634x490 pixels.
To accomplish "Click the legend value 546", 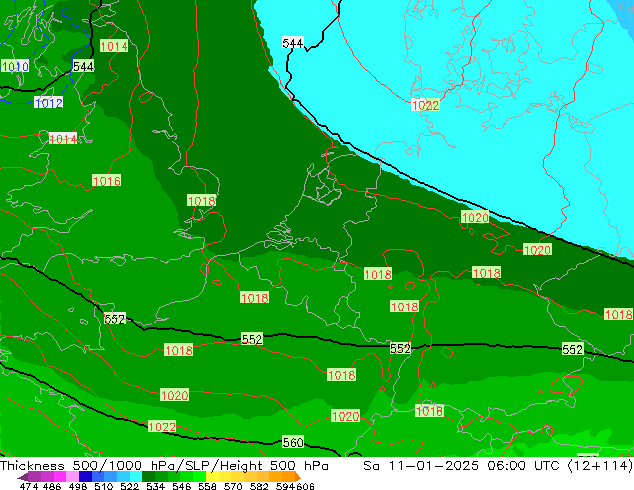I will (182, 486).
